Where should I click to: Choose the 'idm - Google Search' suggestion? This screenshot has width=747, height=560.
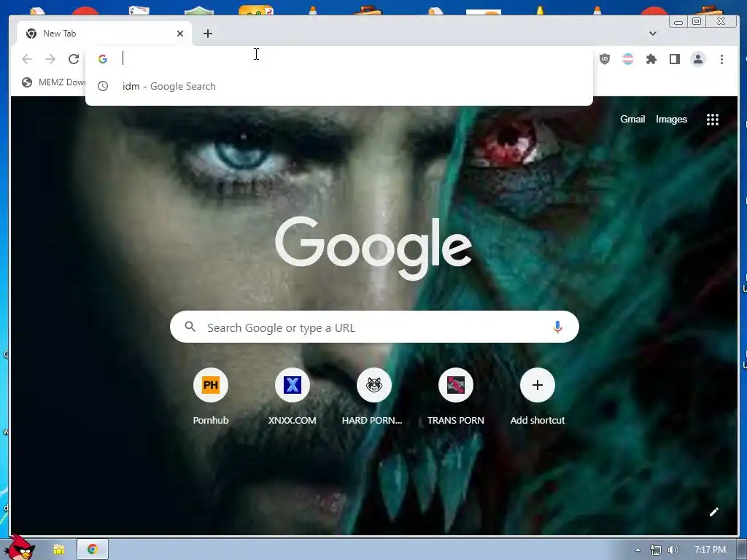(x=339, y=86)
